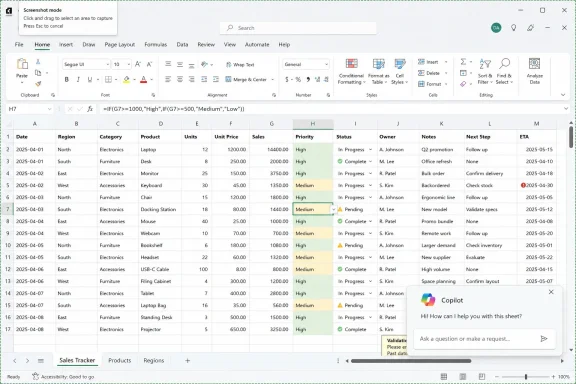
Task: Center the cell text horizontally
Action: pos(180,79)
